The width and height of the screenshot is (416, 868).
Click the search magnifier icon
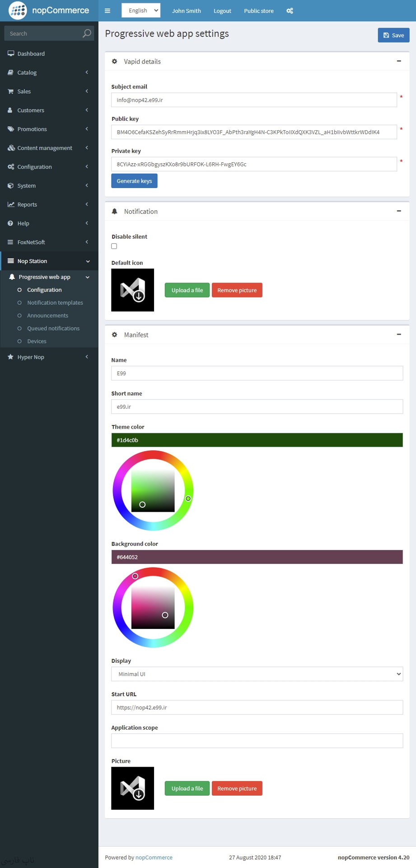click(87, 33)
